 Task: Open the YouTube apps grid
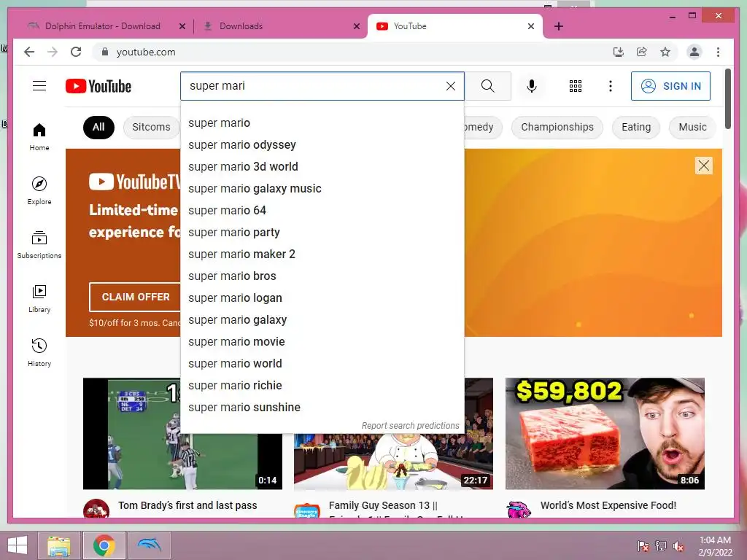pyautogui.click(x=575, y=86)
